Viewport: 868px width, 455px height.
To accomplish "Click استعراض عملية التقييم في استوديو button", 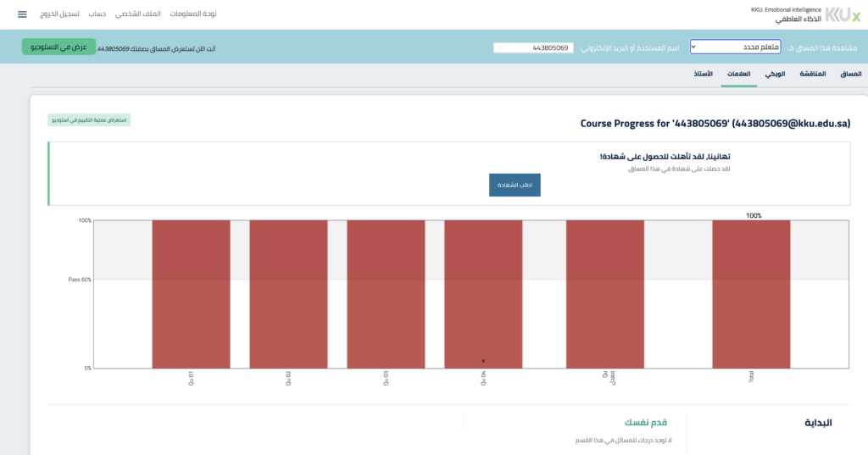I will (x=89, y=120).
